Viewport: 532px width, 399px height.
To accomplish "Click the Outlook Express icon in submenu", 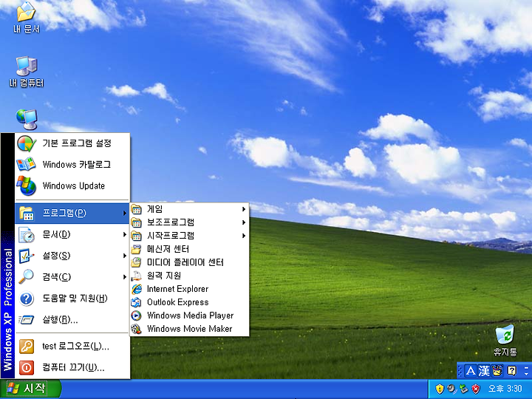I will pos(137,302).
